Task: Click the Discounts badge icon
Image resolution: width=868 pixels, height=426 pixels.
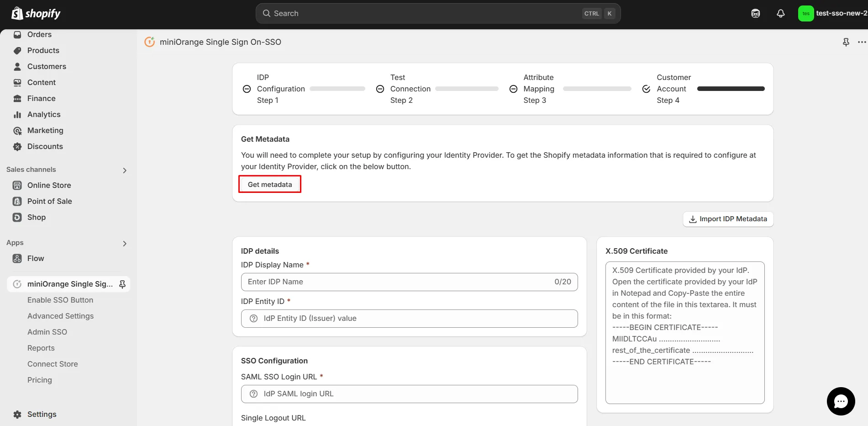Action: tap(17, 147)
